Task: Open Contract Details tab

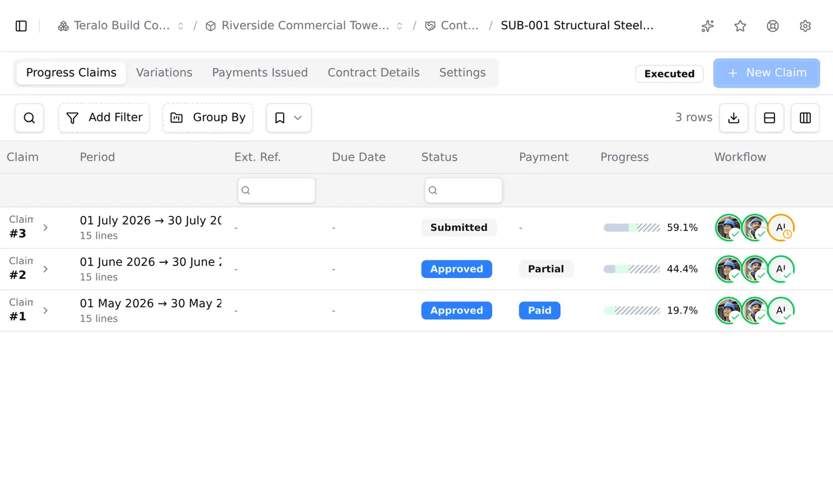Action: pyautogui.click(x=373, y=73)
